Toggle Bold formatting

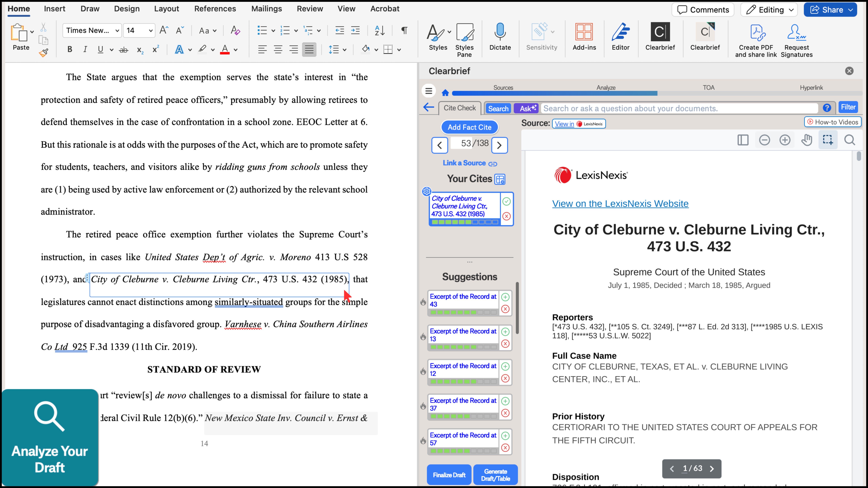click(70, 49)
